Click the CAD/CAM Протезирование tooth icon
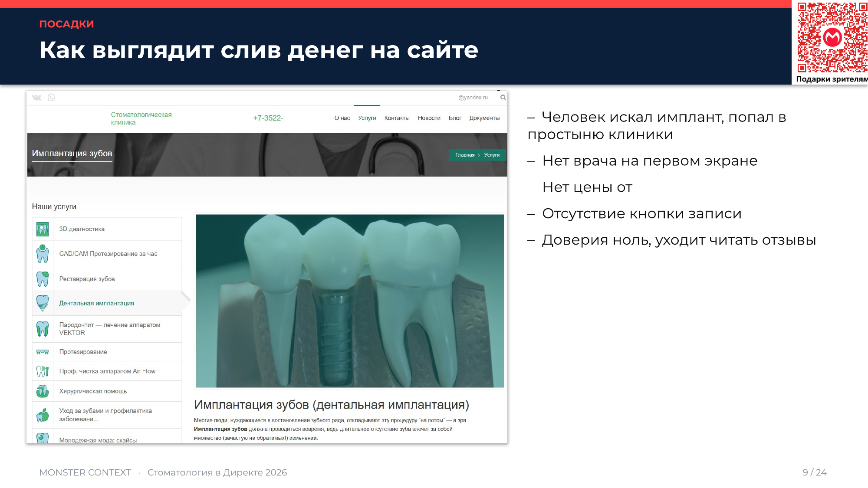Viewport: 868px width, 488px height. click(x=43, y=254)
